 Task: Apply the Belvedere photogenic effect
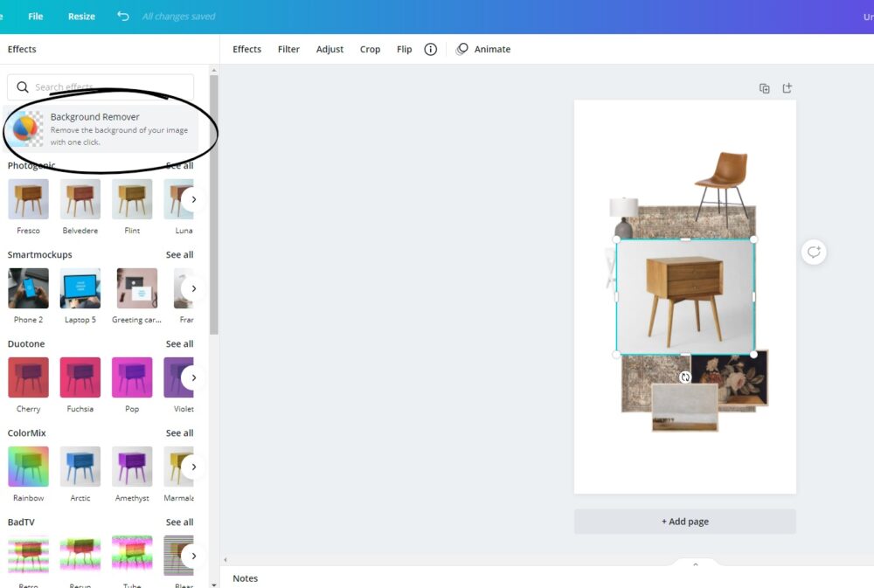(x=80, y=199)
